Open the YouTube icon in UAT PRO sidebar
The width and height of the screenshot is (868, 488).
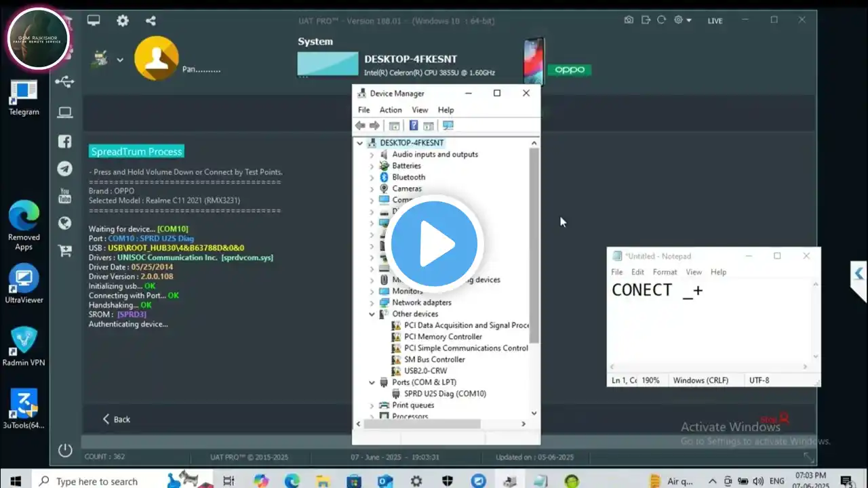click(65, 196)
